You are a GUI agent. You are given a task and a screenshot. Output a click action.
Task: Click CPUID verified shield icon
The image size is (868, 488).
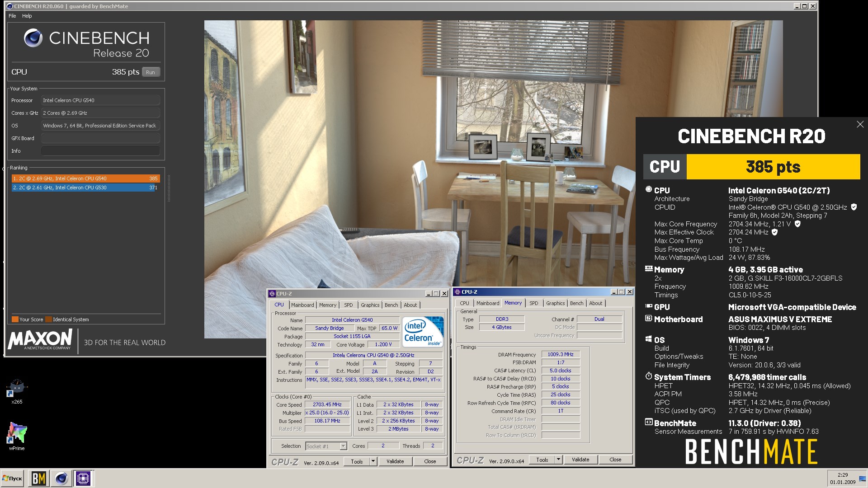(x=854, y=207)
